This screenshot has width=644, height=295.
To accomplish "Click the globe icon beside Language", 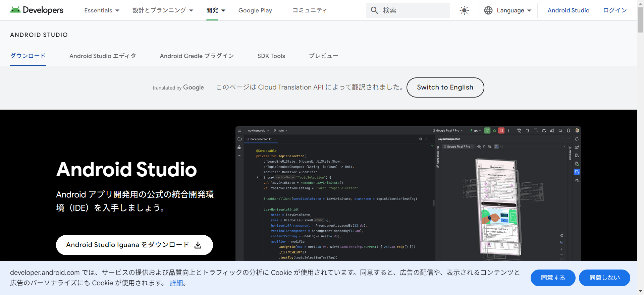I will pyautogui.click(x=488, y=10).
